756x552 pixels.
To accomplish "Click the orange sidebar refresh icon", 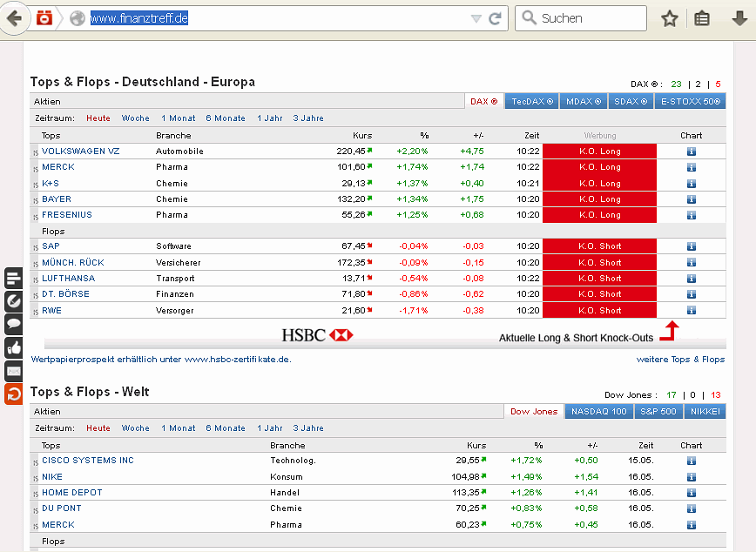I will 14,394.
